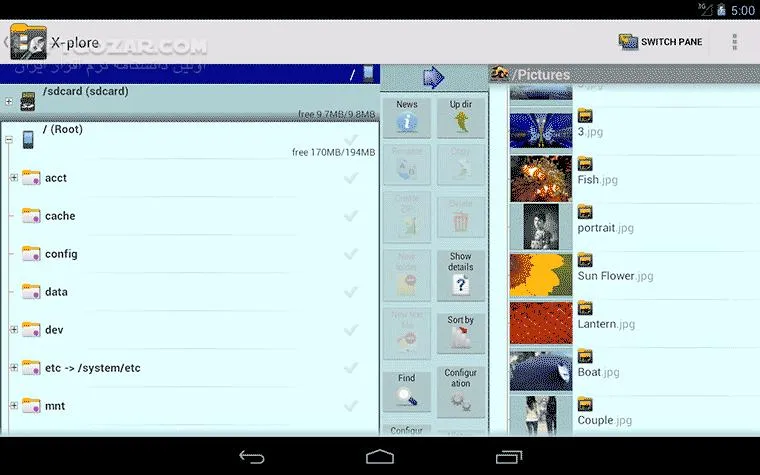Image resolution: width=760 pixels, height=475 pixels.
Task: Click the Root device phone icon
Action: pyautogui.click(x=28, y=140)
